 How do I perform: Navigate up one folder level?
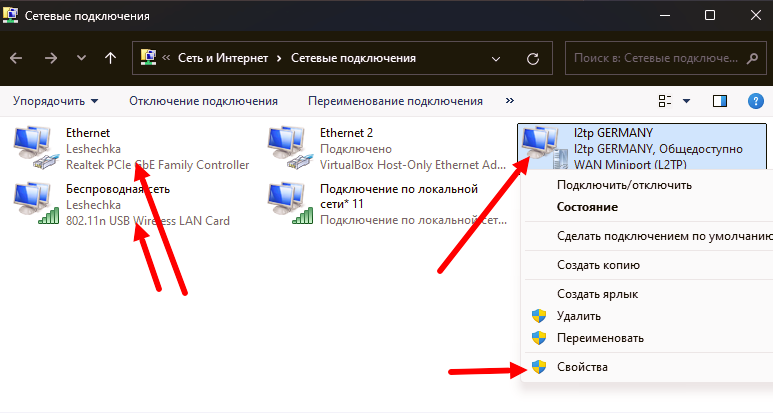pos(110,58)
